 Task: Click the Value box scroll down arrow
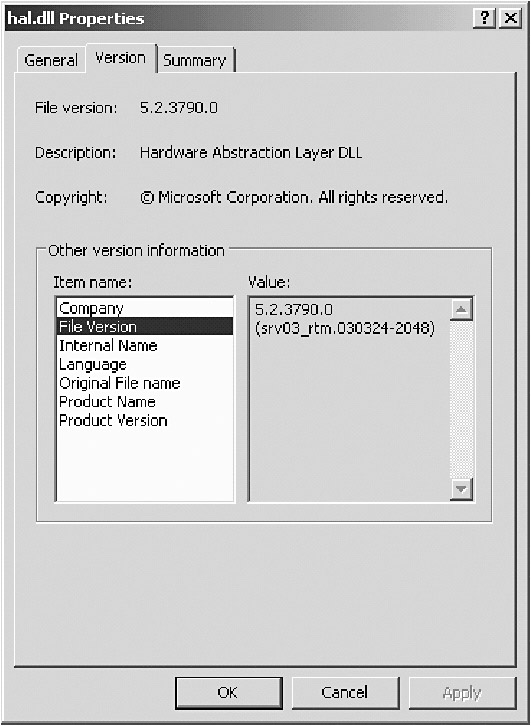[x=461, y=488]
